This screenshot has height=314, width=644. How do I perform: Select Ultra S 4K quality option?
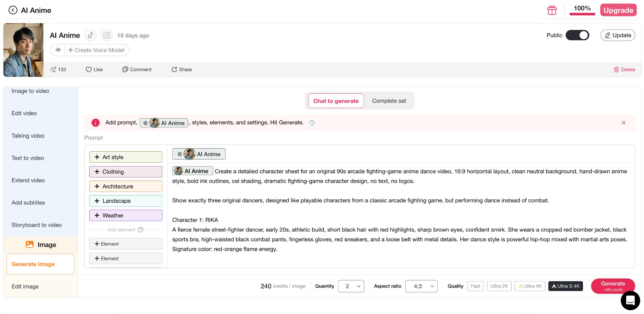click(x=565, y=286)
